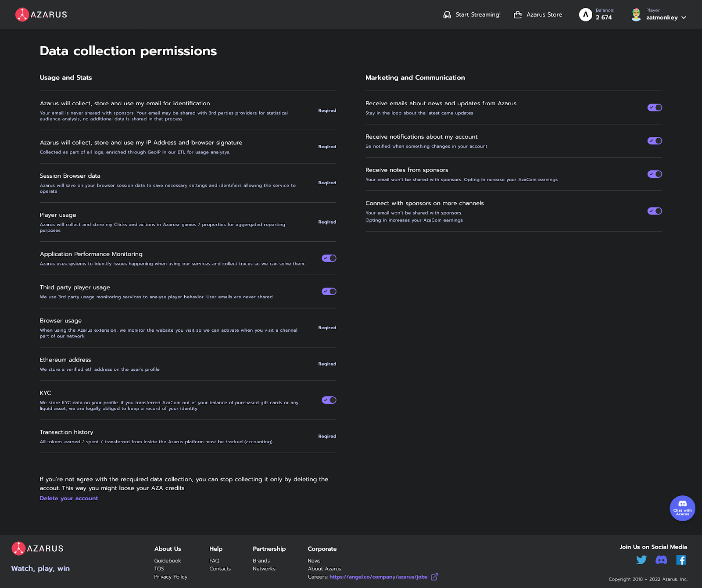Open the Privacy Policy footer link
The image size is (702, 588).
pyautogui.click(x=171, y=577)
